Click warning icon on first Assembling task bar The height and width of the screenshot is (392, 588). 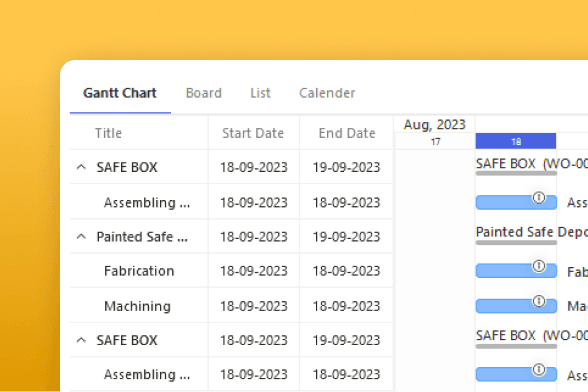coord(539,197)
